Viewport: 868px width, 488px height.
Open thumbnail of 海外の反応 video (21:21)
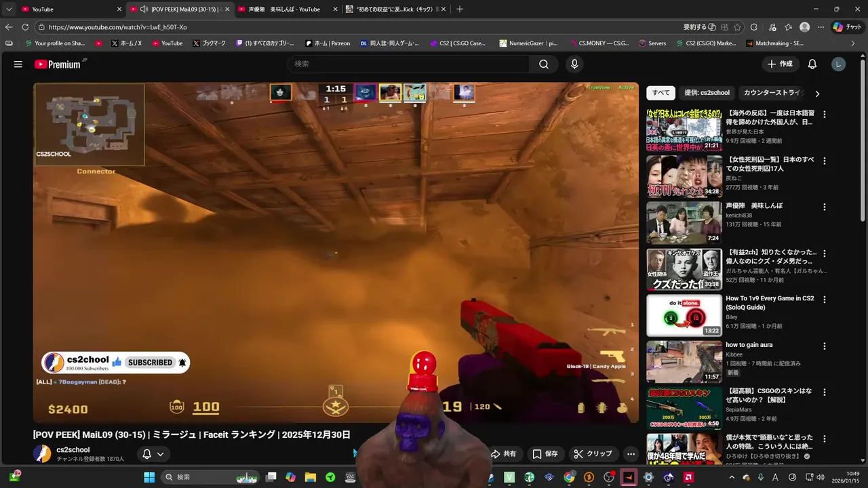pos(684,130)
